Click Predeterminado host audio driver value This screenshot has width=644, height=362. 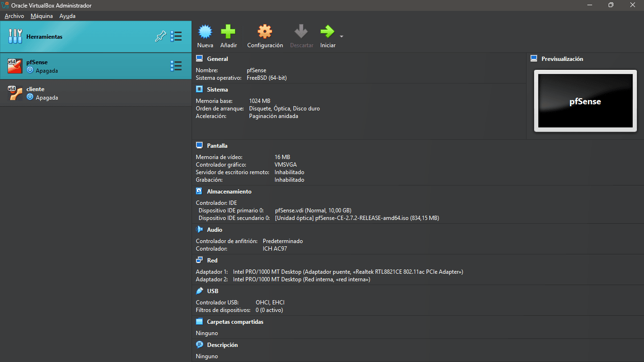click(x=283, y=241)
